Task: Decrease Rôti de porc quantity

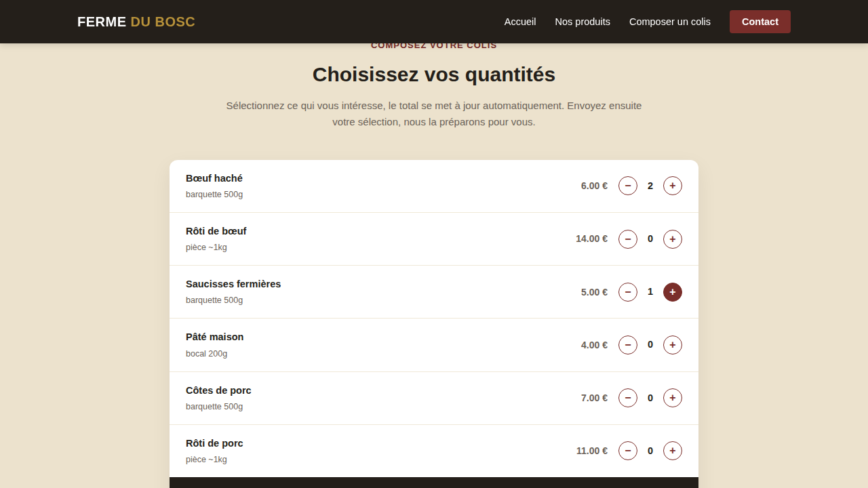Action: pos(628,451)
